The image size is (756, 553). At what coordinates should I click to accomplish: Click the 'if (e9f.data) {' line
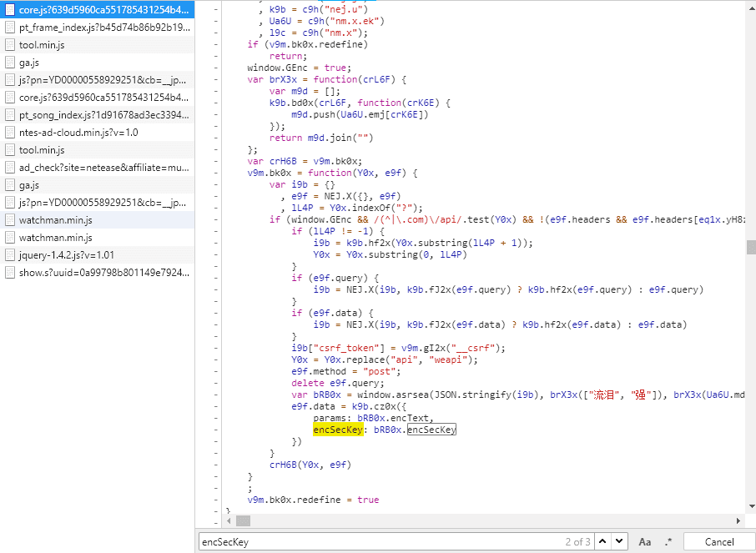[x=332, y=313]
